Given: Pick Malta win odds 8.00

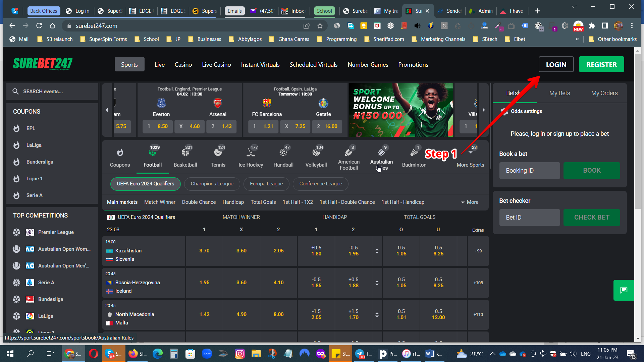Looking at the screenshot, I should click(x=278, y=314).
